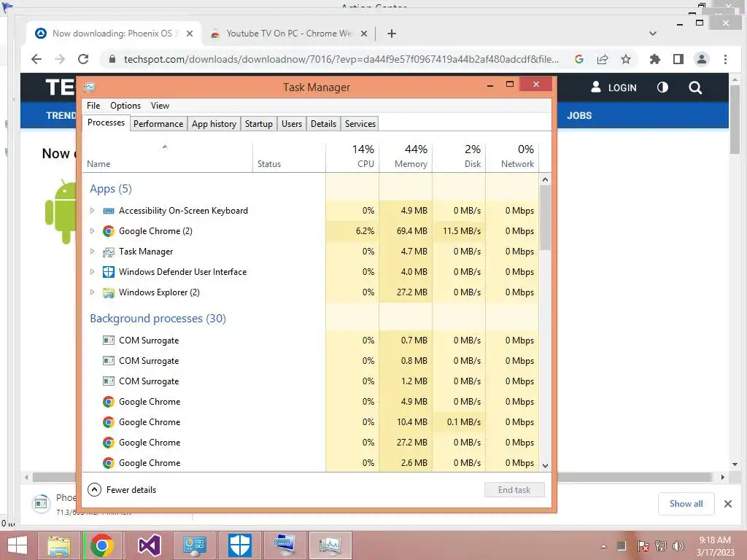
Task: Switch to the Startup tab
Action: point(259,124)
